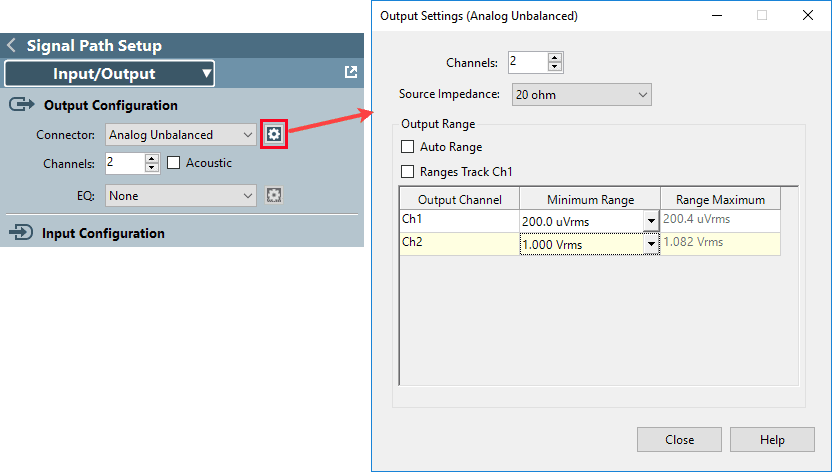
Task: Click the EQ settings gear icon
Action: coord(274,196)
